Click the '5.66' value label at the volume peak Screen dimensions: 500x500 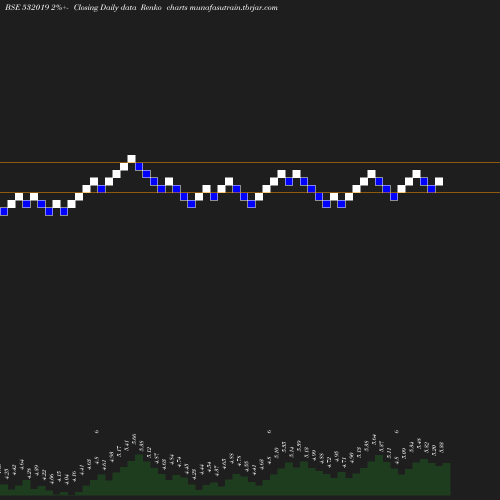[x=134, y=438]
